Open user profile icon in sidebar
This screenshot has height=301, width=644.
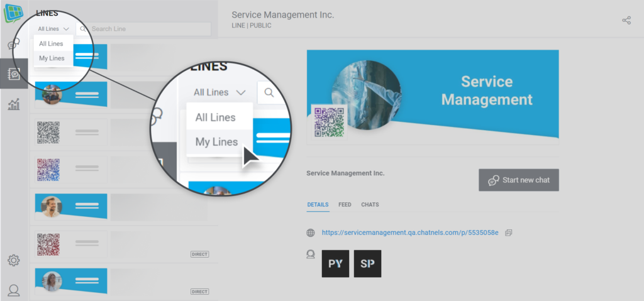(x=14, y=290)
